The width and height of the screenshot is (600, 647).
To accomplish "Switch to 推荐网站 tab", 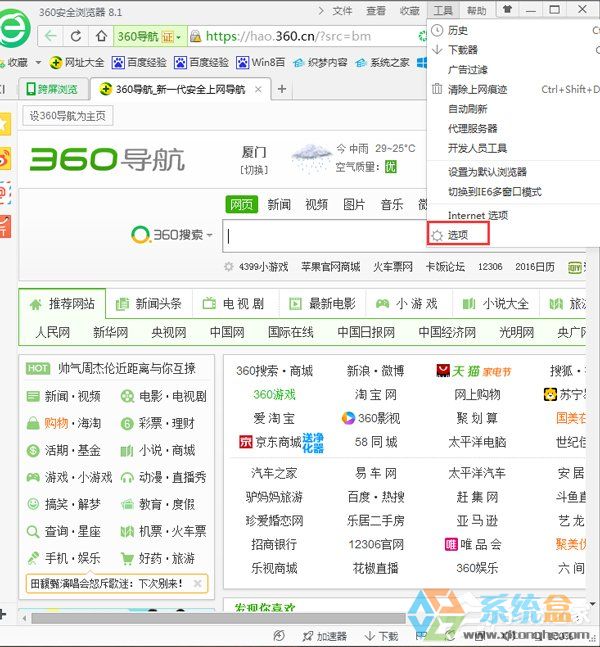I will click(x=62, y=304).
